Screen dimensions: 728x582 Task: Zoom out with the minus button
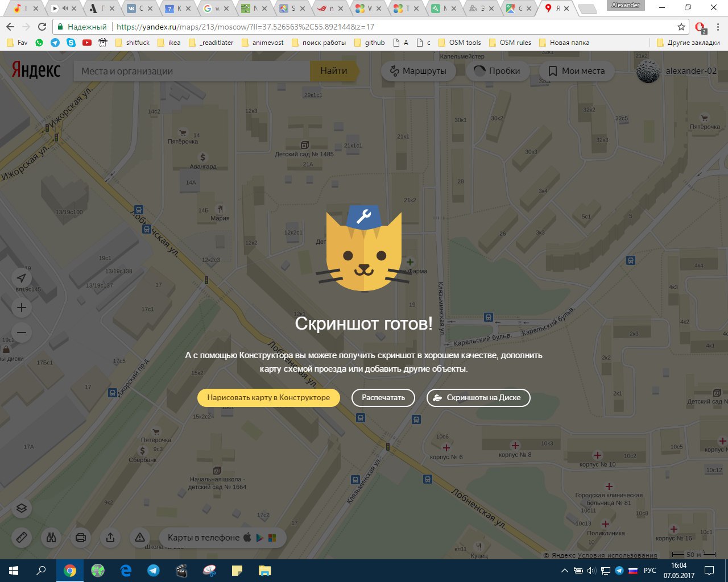pyautogui.click(x=22, y=332)
